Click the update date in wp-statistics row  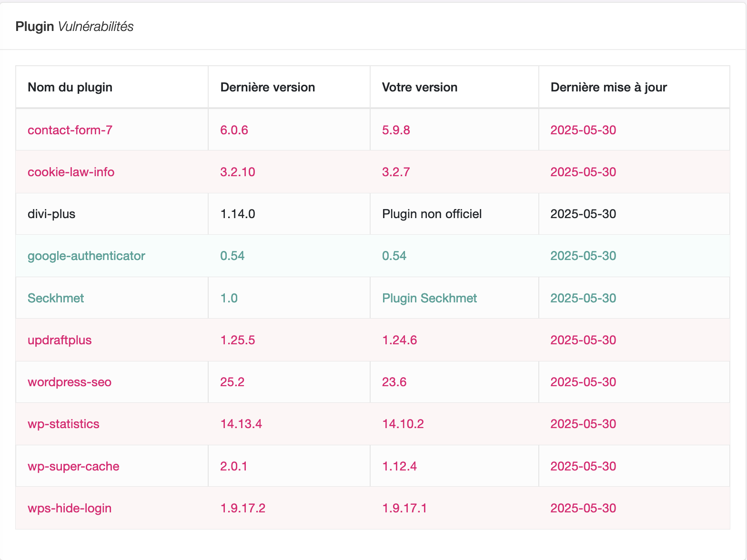pos(583,424)
